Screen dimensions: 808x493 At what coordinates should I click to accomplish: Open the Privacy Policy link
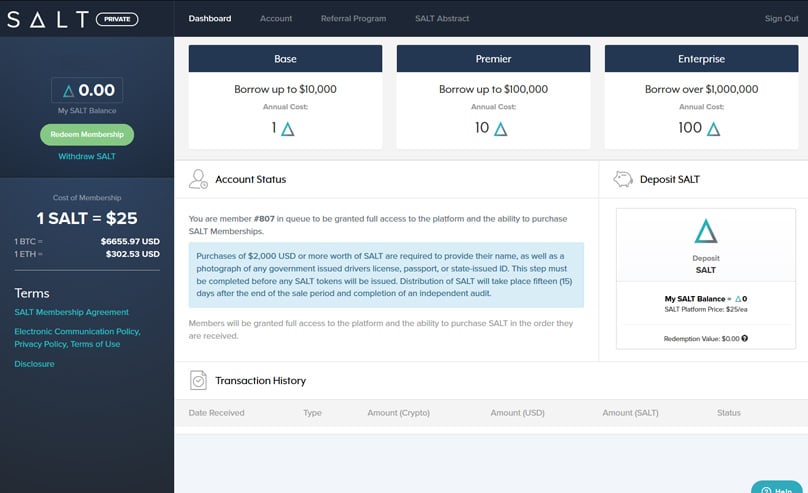tap(41, 344)
